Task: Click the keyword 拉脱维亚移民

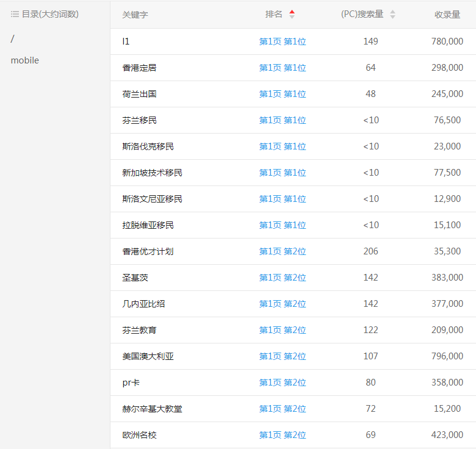Action: coord(148,225)
